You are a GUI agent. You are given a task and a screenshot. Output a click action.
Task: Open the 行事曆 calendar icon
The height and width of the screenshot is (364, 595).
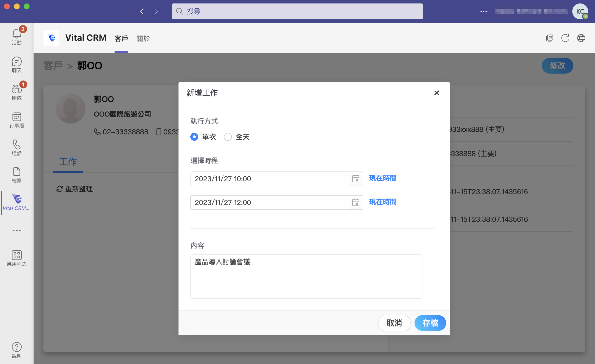[x=16, y=120]
